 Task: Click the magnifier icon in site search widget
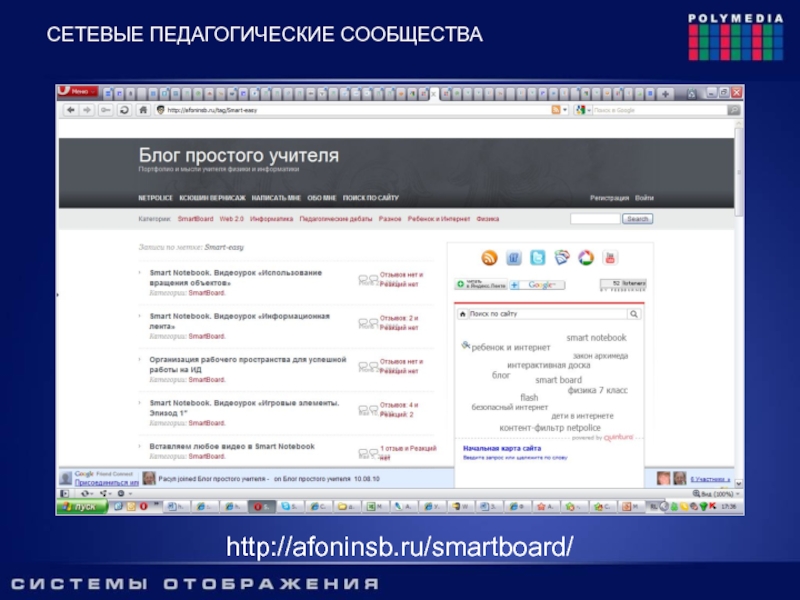pyautogui.click(x=634, y=314)
